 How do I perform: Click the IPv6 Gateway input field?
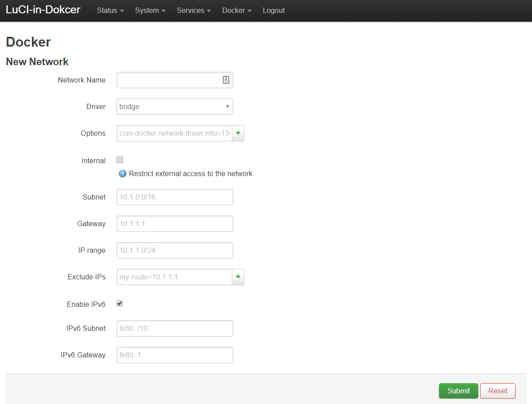click(175, 355)
